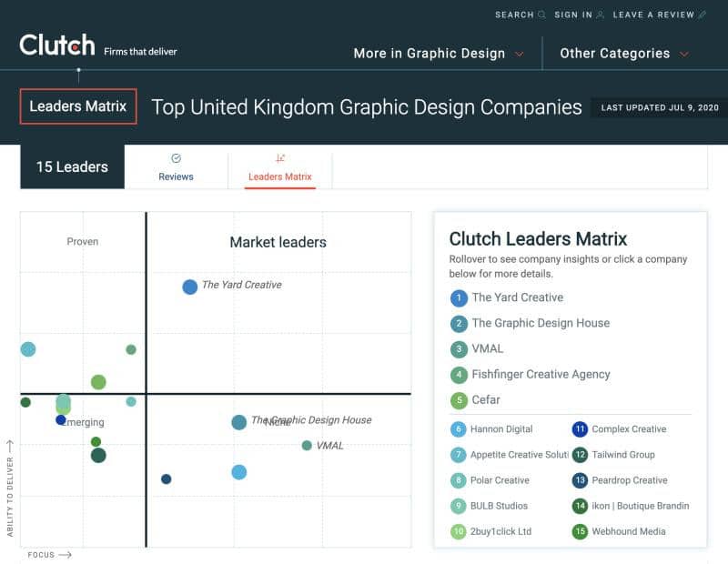Open Polar Creative link
The width and height of the screenshot is (728, 564).
(500, 480)
